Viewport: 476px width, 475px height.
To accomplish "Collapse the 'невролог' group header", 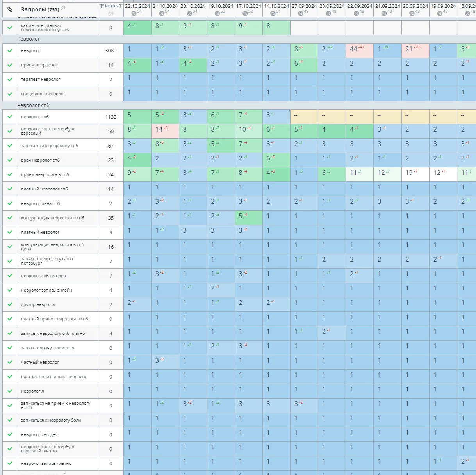I will (x=29, y=39).
